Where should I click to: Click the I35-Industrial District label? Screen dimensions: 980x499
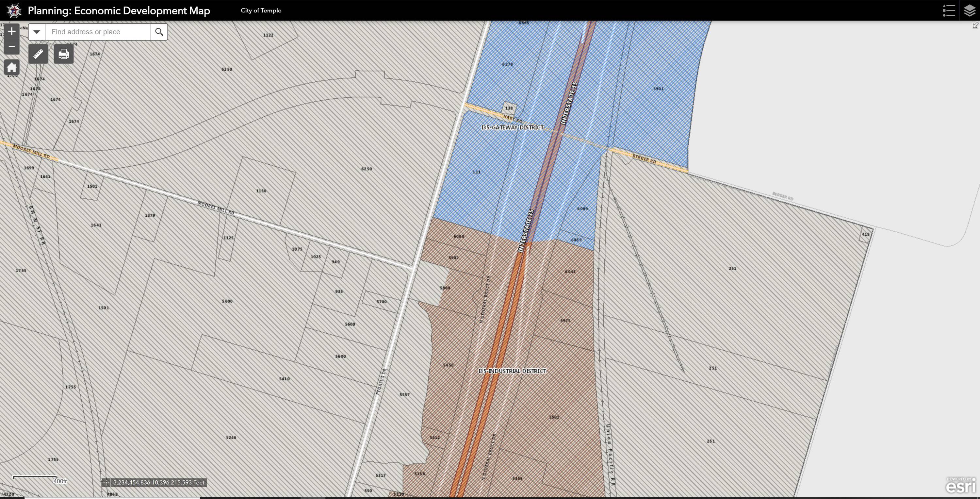pos(512,371)
